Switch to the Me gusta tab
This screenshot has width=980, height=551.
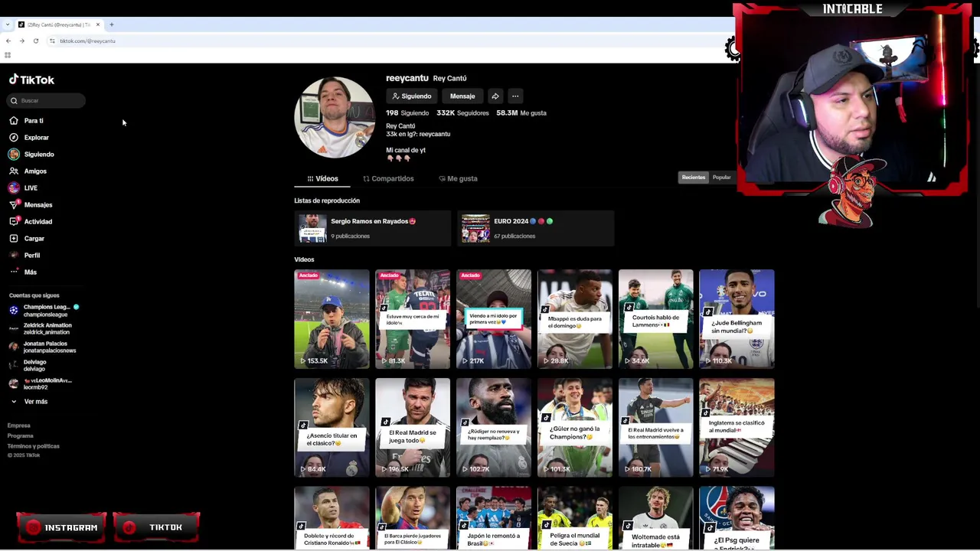(x=458, y=178)
